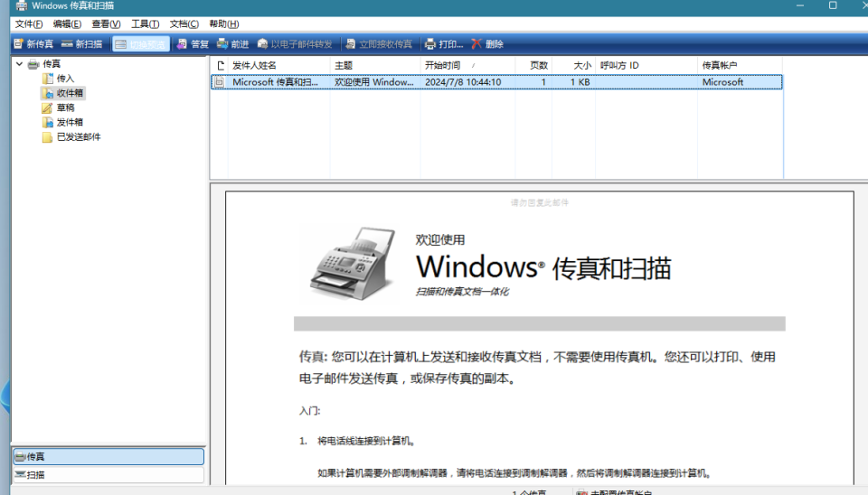This screenshot has height=495, width=868.
Task: Sort by 传真帐户 column header
Action: (740, 65)
